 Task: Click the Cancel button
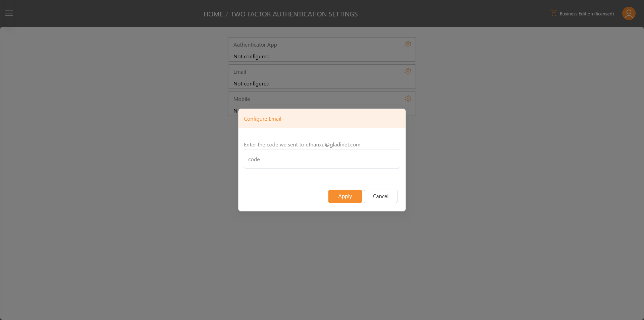pos(380,196)
